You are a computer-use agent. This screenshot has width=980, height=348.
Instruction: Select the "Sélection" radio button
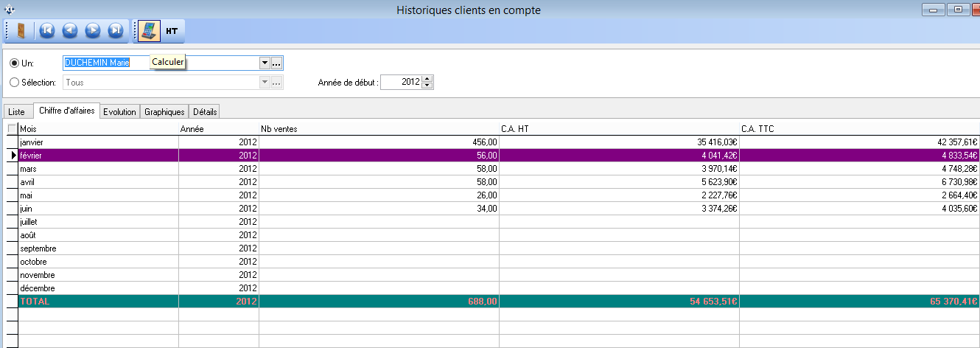coord(15,83)
